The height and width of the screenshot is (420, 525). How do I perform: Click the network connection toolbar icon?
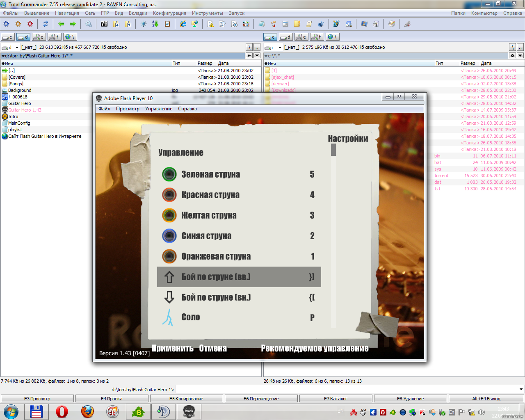195,24
